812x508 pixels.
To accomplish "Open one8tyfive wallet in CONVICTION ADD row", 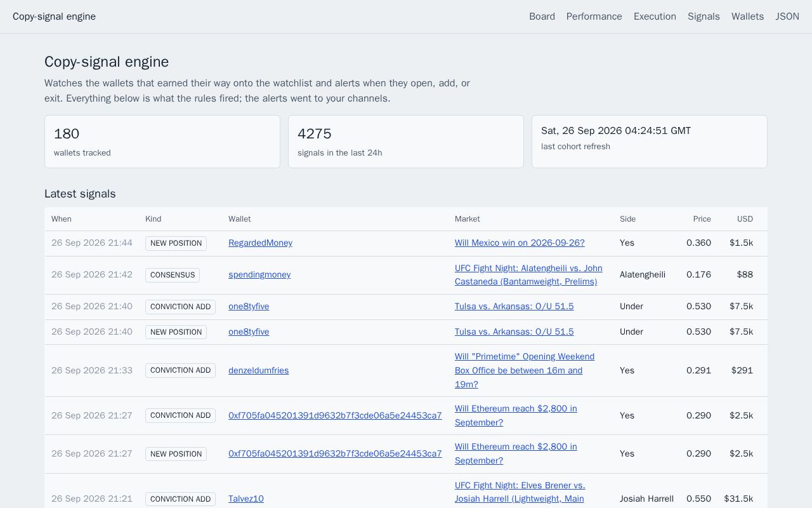I will click(249, 307).
